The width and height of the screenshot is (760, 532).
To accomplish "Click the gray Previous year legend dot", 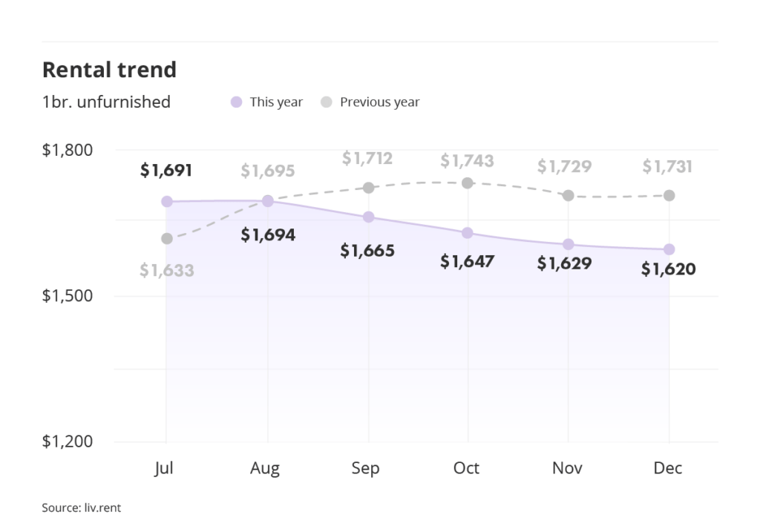I will (x=326, y=102).
